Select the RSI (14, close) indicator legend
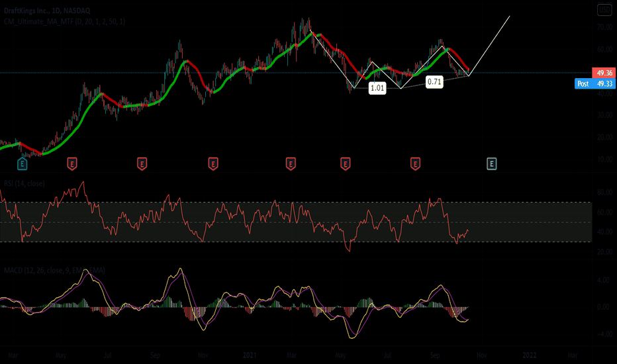Screen dimensions: 617x364 [x=24, y=183]
